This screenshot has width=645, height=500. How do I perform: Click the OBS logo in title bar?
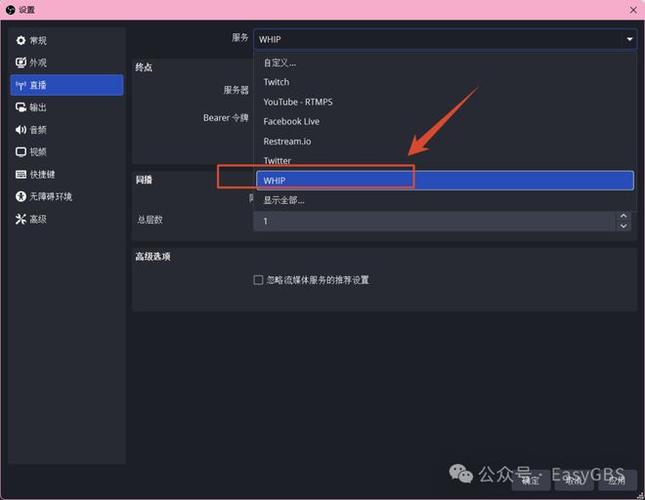[11, 10]
